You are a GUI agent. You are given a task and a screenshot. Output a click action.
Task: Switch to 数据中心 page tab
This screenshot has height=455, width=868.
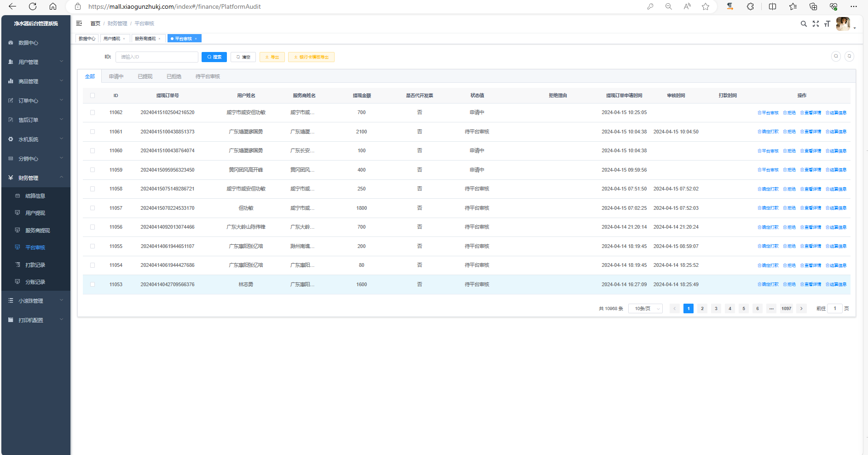click(87, 39)
